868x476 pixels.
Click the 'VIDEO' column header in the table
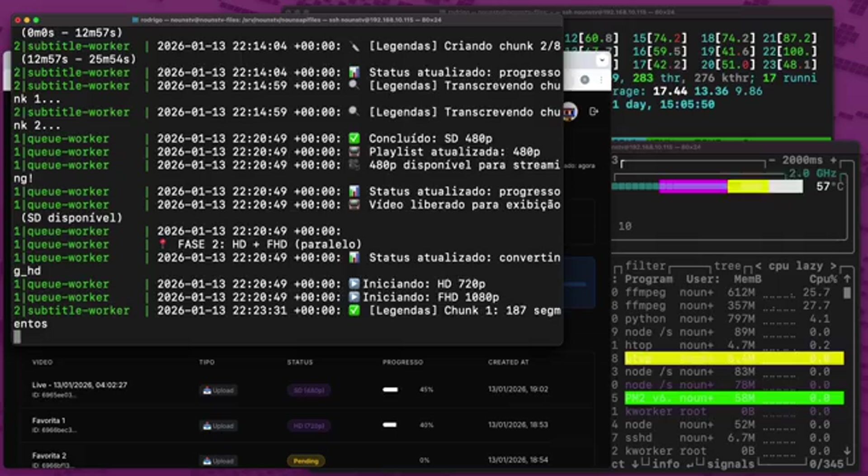point(42,362)
